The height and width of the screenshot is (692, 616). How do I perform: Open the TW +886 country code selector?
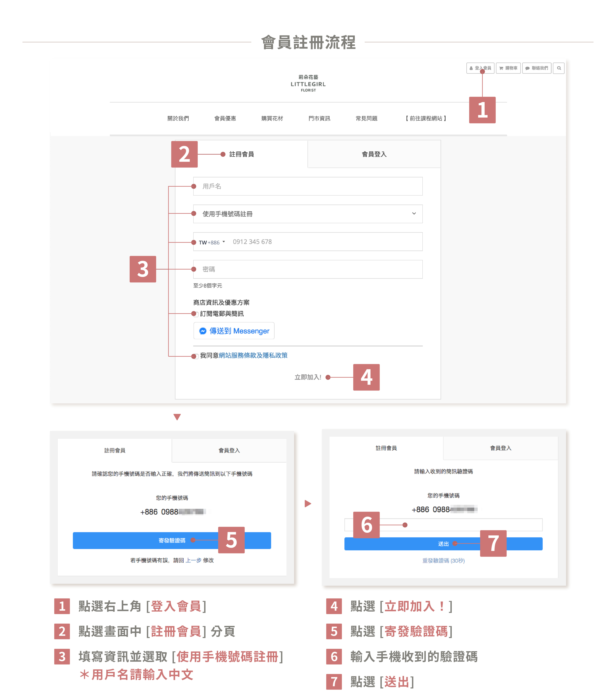212,242
